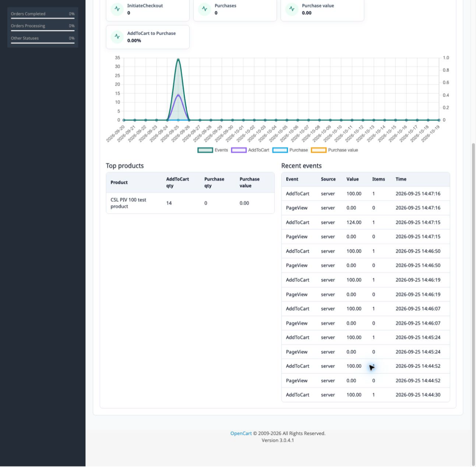Click the Items column header
476x467 pixels.
click(378, 179)
